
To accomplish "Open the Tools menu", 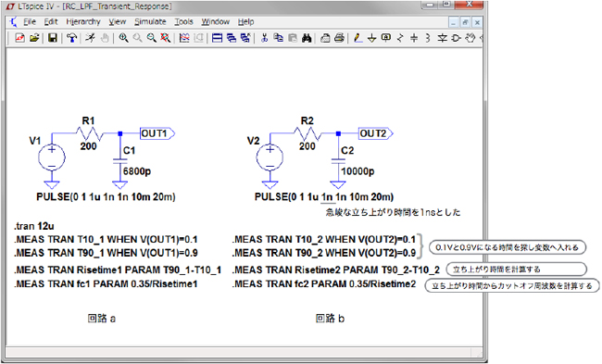I will click(183, 22).
